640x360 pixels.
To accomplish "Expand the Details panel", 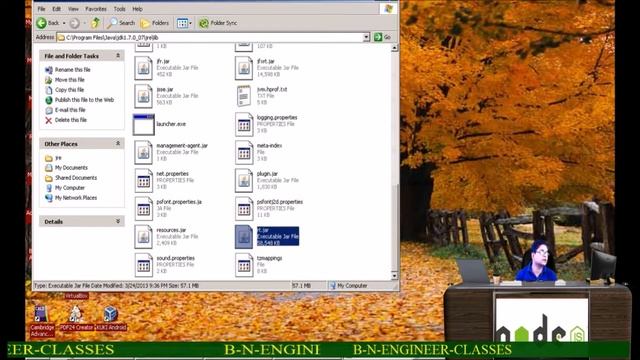I will [118, 221].
